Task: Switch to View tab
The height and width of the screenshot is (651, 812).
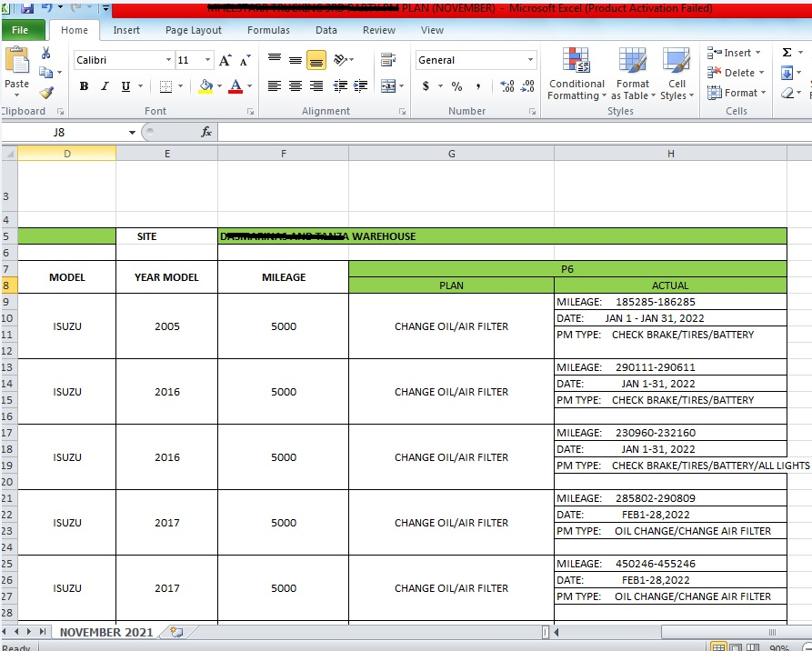Action: point(432,30)
